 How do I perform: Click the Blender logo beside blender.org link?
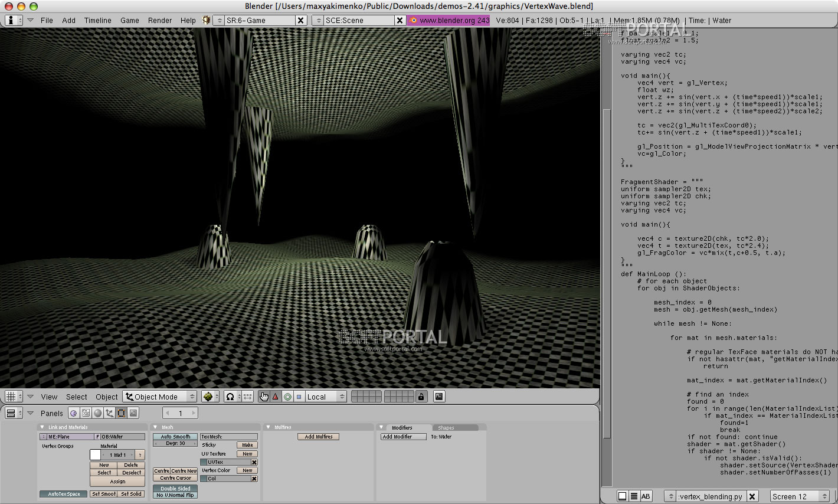click(413, 20)
